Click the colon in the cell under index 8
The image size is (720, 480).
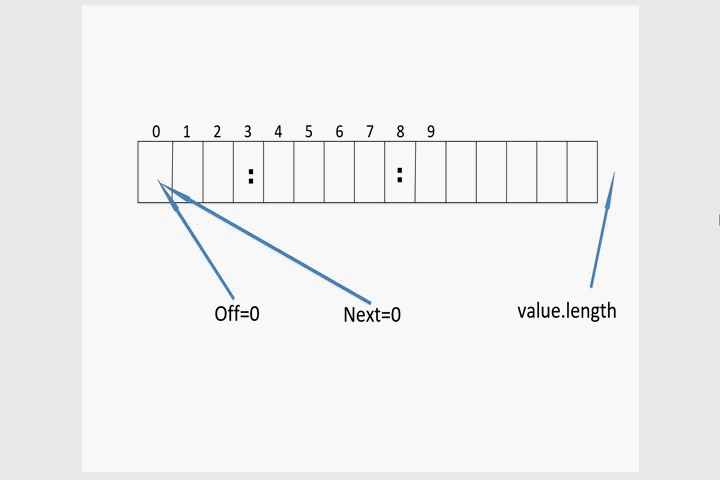[399, 175]
